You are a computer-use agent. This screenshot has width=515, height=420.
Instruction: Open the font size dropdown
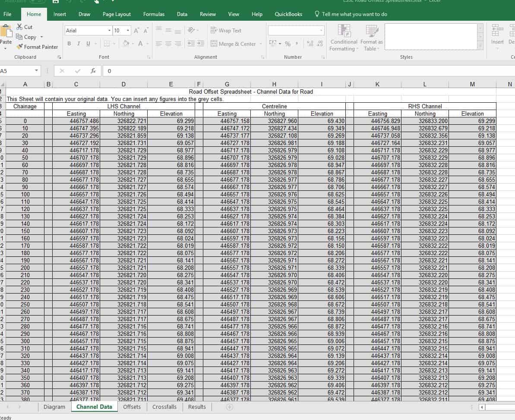point(128,31)
